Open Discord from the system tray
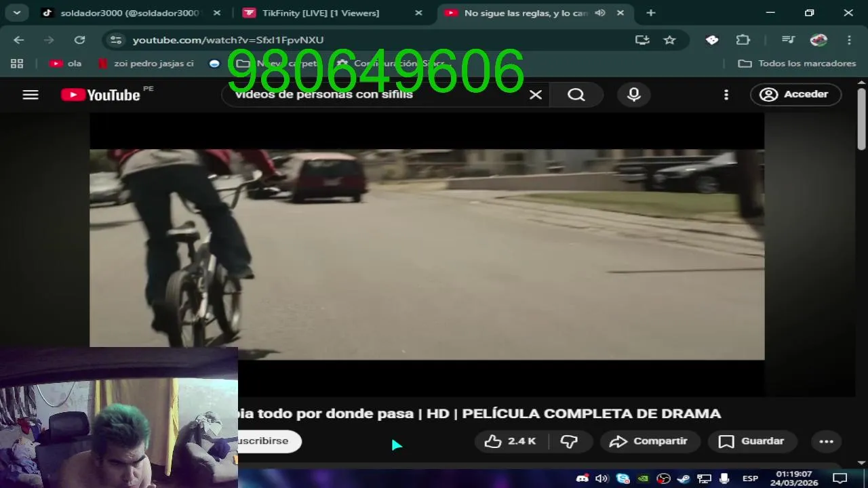 [x=582, y=479]
